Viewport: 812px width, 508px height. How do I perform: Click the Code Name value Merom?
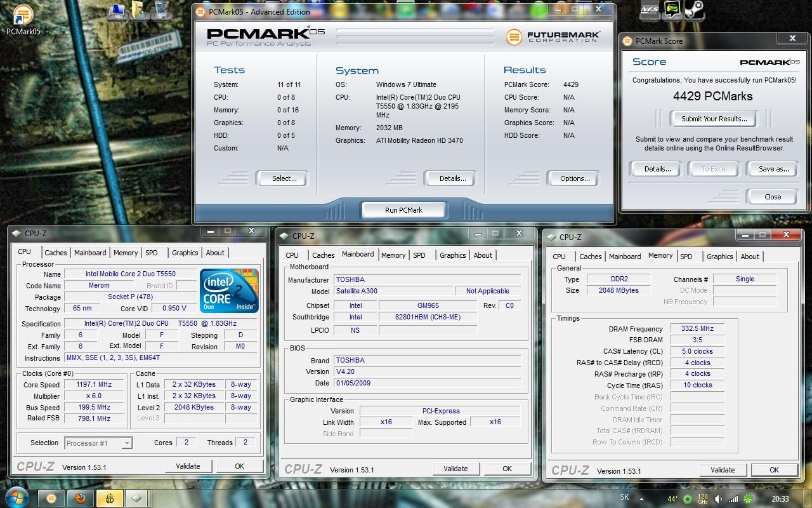click(x=99, y=285)
